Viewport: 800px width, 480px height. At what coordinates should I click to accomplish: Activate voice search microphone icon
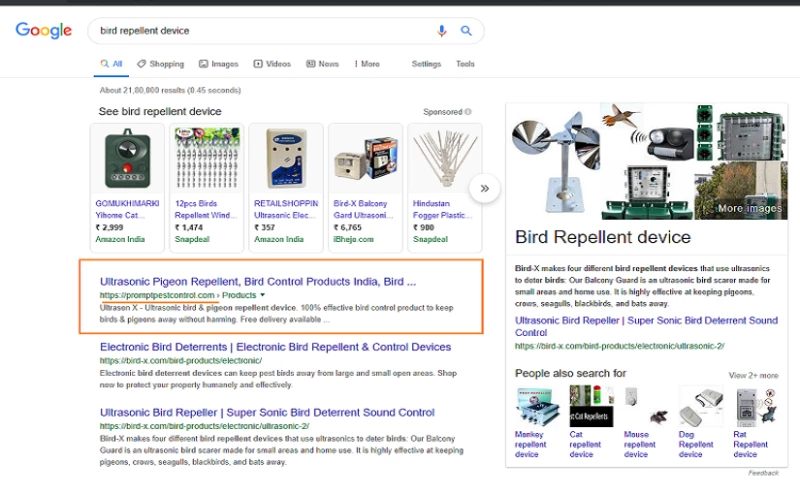(x=442, y=31)
